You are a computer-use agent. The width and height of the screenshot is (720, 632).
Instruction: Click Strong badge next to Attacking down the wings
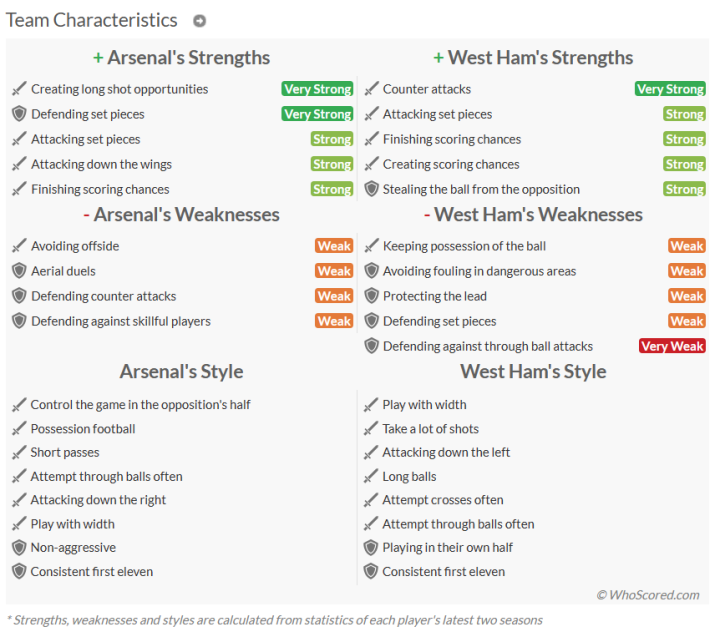(x=331, y=164)
